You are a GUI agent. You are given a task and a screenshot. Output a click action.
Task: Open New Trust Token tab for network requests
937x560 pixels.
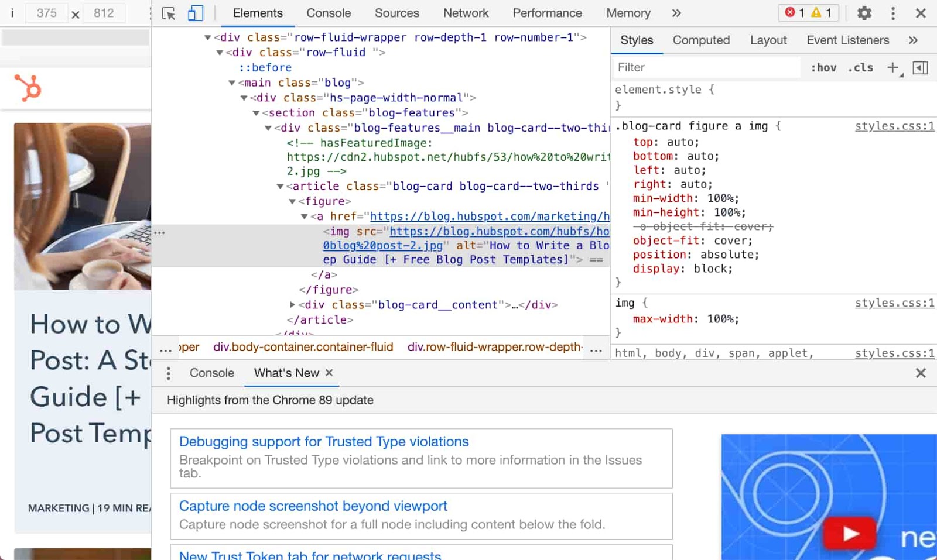tap(310, 555)
